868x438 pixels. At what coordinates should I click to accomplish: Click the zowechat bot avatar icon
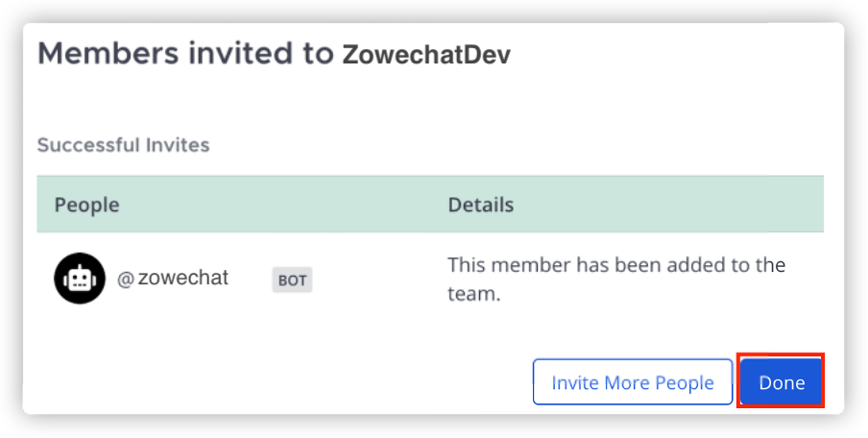tap(79, 280)
